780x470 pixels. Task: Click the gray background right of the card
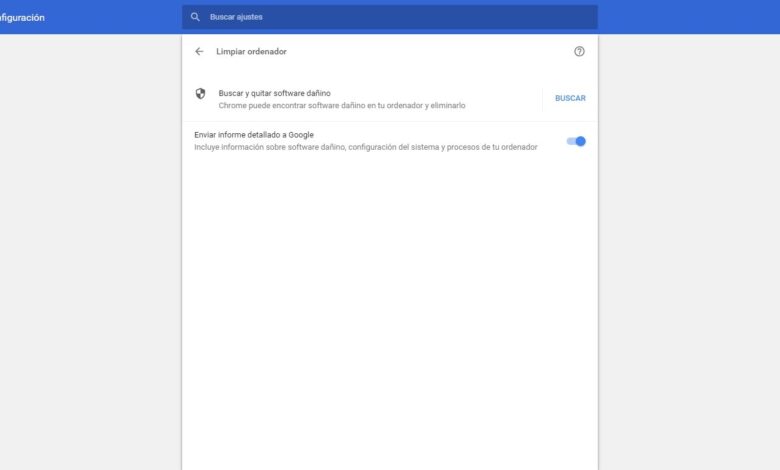(x=689, y=249)
